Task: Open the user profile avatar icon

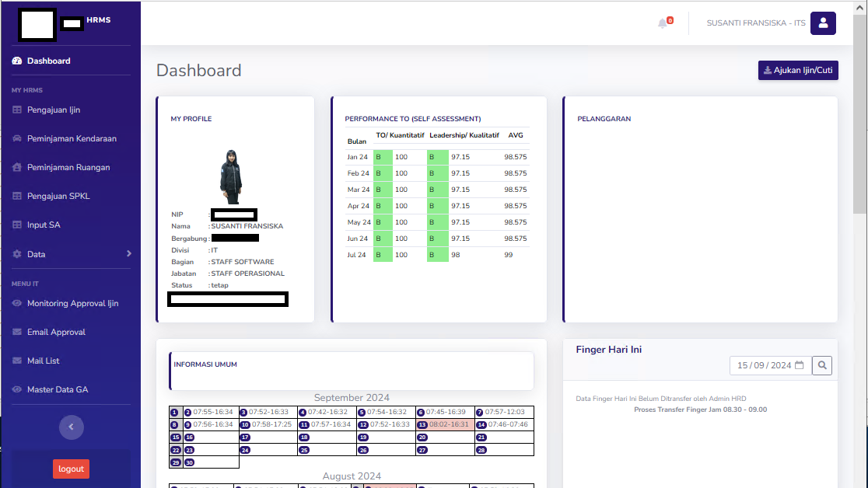Action: 823,23
